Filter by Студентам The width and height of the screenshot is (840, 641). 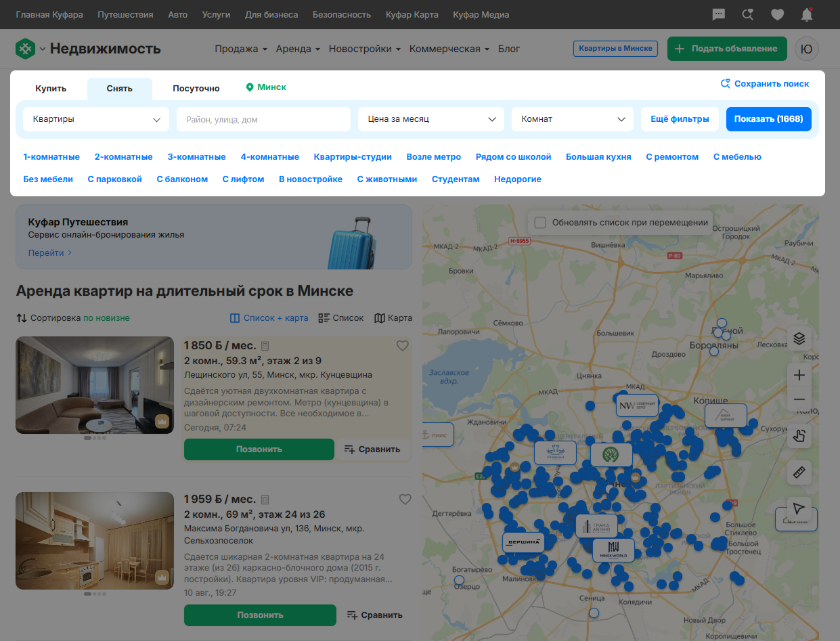pos(456,179)
